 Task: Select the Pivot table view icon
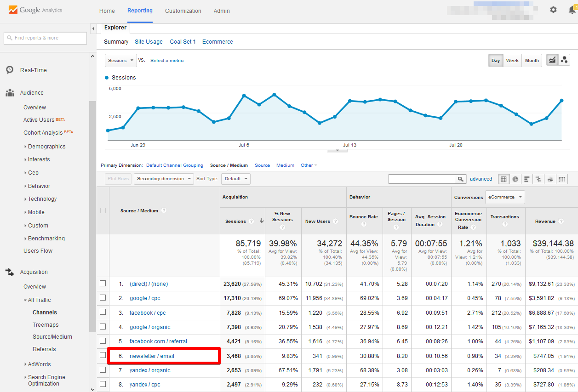(x=562, y=179)
